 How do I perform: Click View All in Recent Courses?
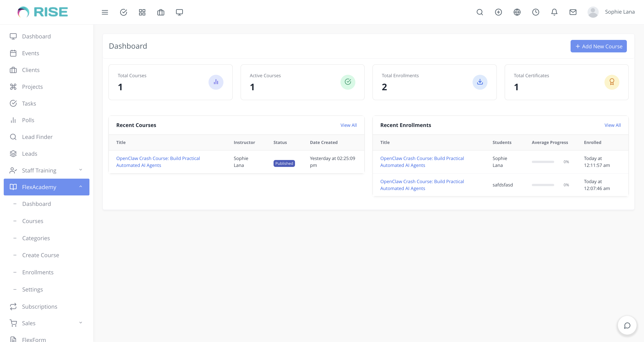348,125
